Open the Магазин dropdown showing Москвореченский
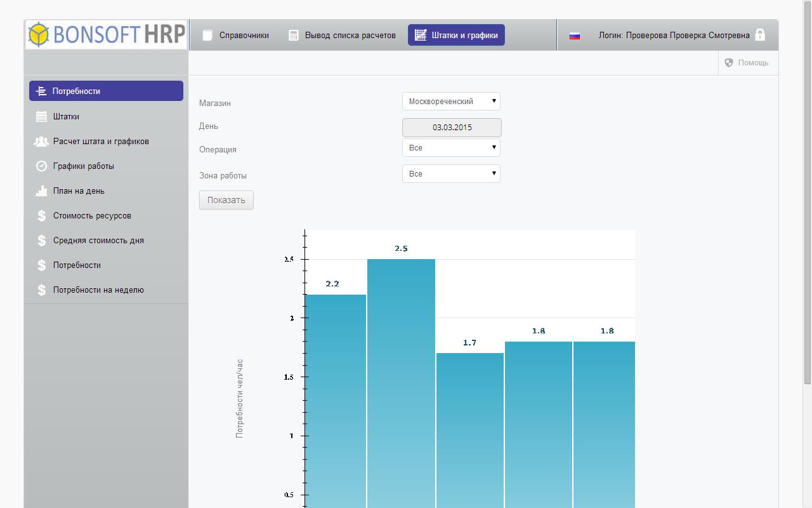The image size is (812, 508). point(451,102)
